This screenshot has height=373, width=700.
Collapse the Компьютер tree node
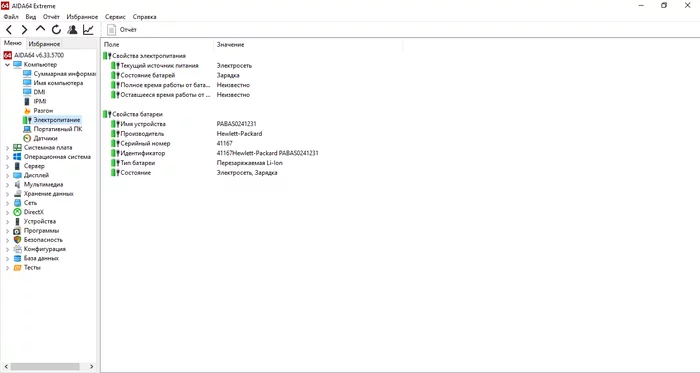click(x=7, y=65)
